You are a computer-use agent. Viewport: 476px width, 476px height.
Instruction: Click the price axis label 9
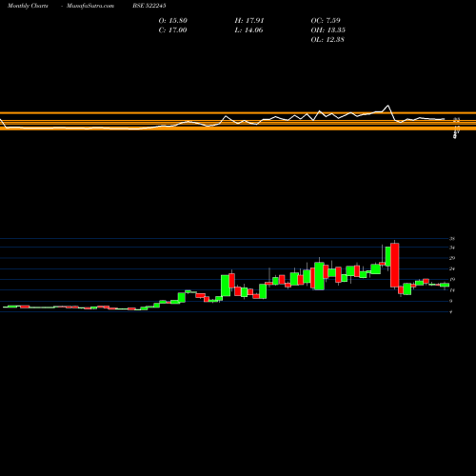point(451,301)
